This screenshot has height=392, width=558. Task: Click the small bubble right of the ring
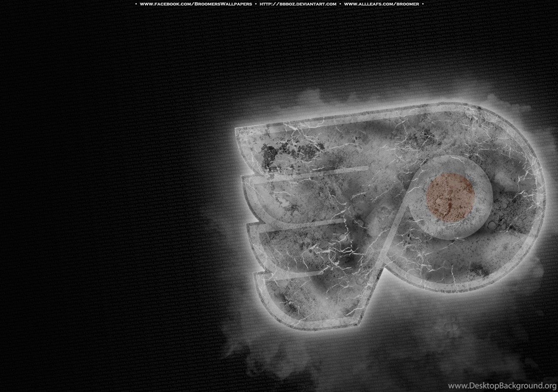click(492, 225)
